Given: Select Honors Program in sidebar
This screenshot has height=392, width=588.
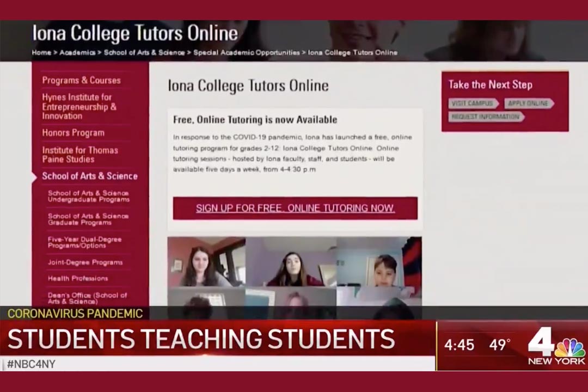Looking at the screenshot, I should pyautogui.click(x=73, y=133).
